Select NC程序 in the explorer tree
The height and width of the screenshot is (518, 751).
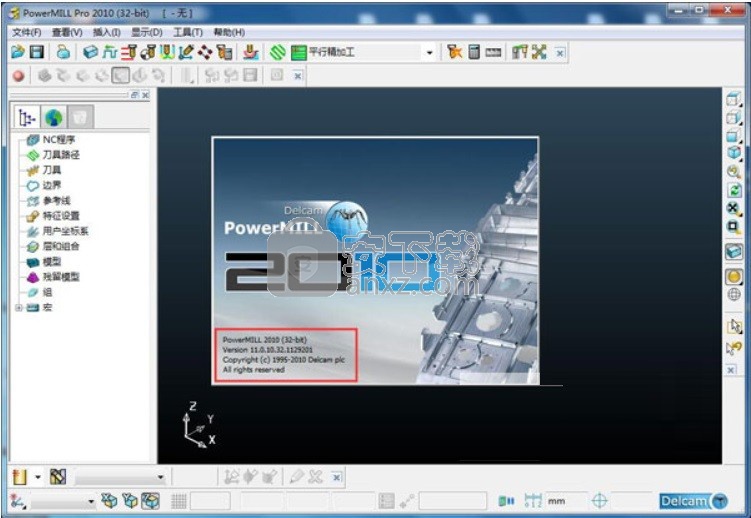point(58,139)
